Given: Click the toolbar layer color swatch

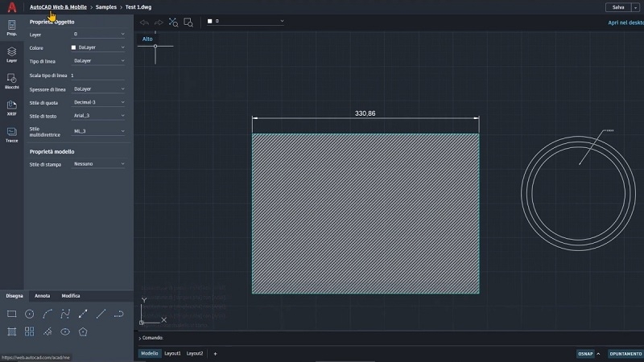Looking at the screenshot, I should (210, 21).
